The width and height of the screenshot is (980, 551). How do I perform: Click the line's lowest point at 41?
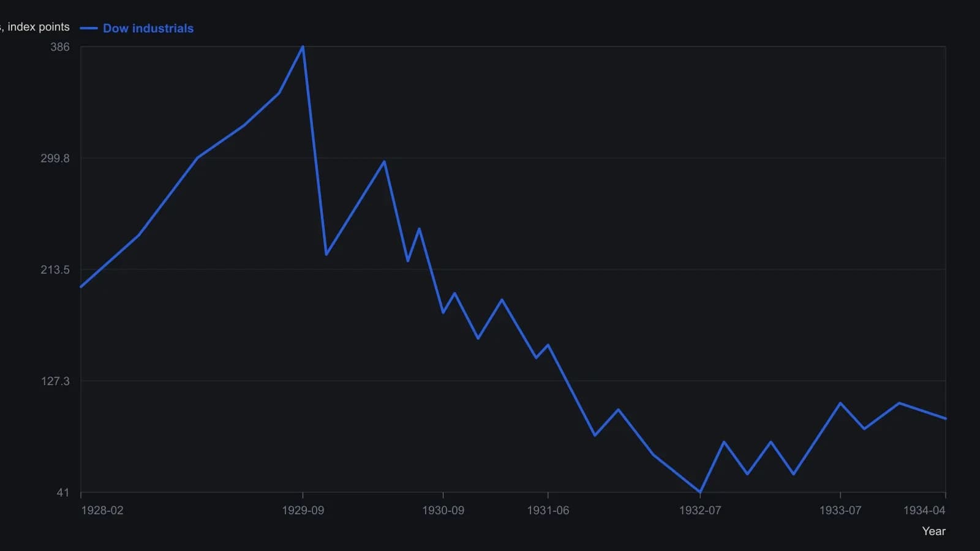(x=700, y=492)
